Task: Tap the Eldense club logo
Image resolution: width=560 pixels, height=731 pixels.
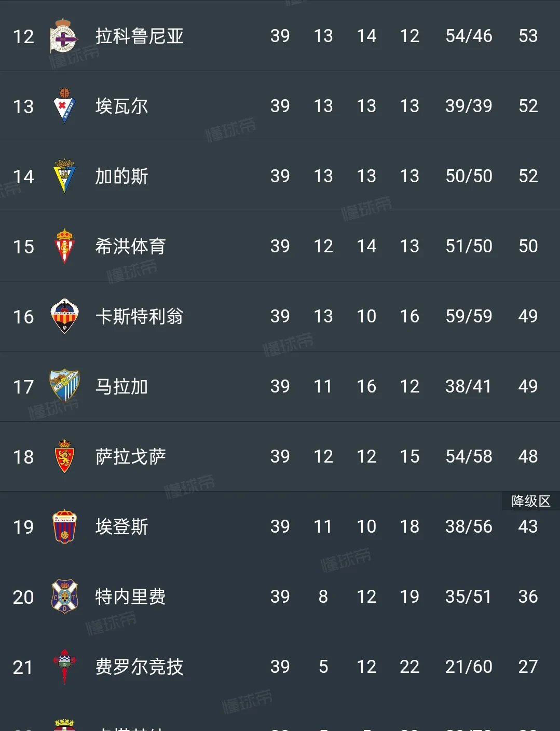Action: (x=64, y=526)
